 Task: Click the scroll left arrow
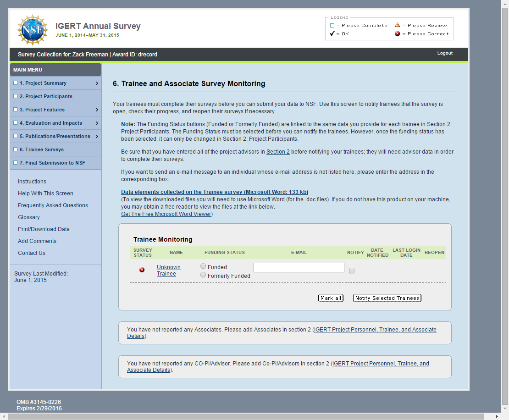4,416
